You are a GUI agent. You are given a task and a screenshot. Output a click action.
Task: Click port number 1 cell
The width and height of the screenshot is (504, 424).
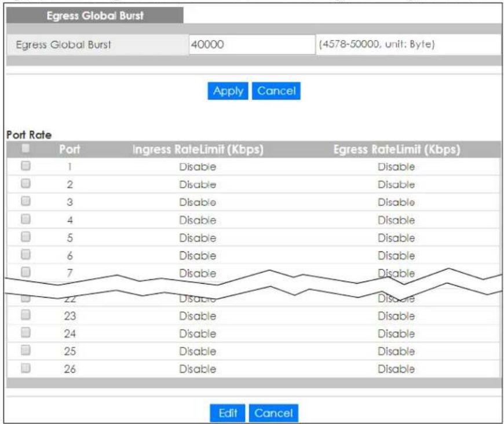(x=70, y=167)
